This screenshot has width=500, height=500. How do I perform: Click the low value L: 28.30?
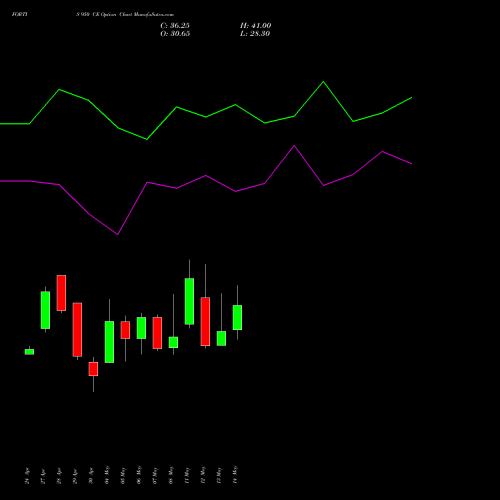255,34
